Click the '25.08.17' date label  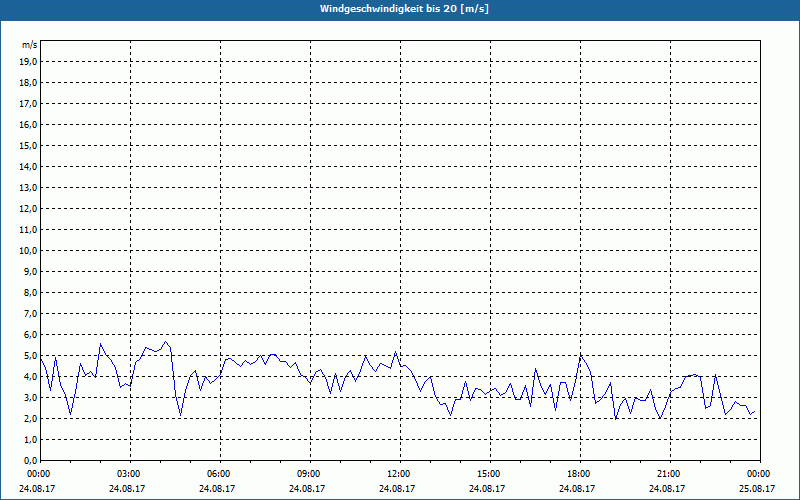tap(757, 488)
